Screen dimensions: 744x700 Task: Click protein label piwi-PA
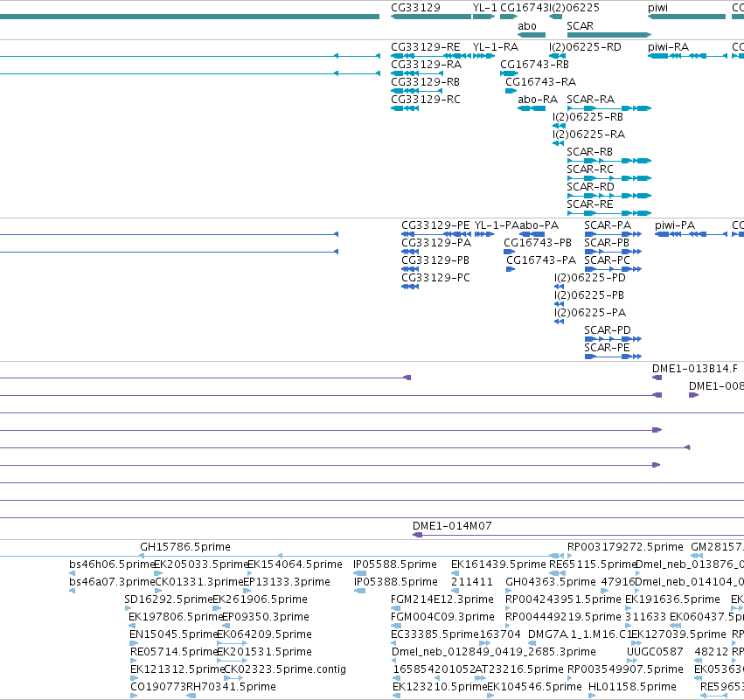(x=675, y=225)
